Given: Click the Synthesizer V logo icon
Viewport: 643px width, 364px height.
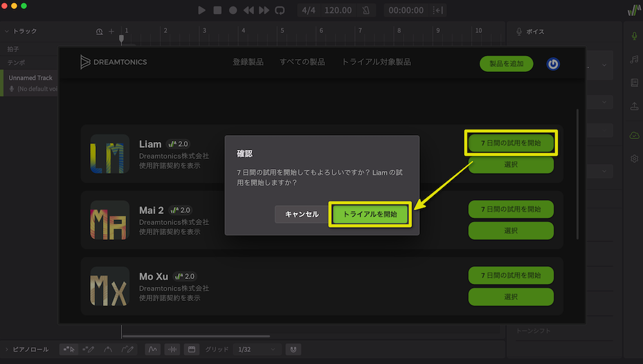Looking at the screenshot, I should tap(634, 10).
